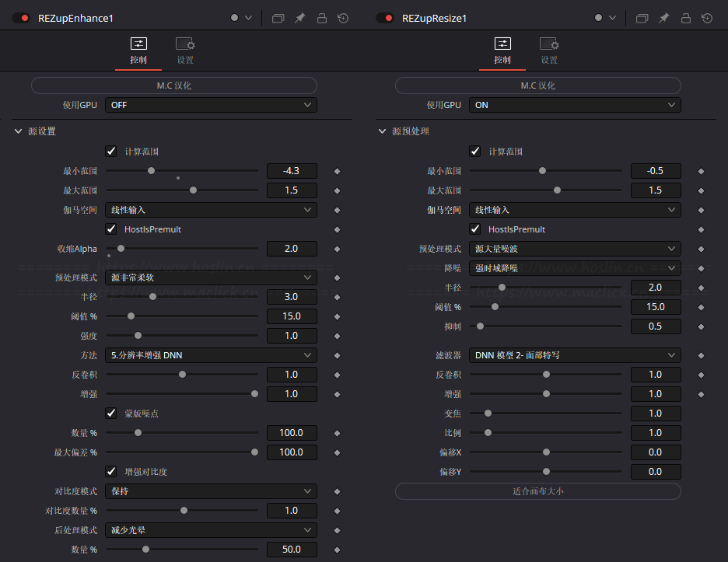The width and height of the screenshot is (728, 562).
Task: Lock the REZupEnhance1 node controls
Action: (321, 18)
